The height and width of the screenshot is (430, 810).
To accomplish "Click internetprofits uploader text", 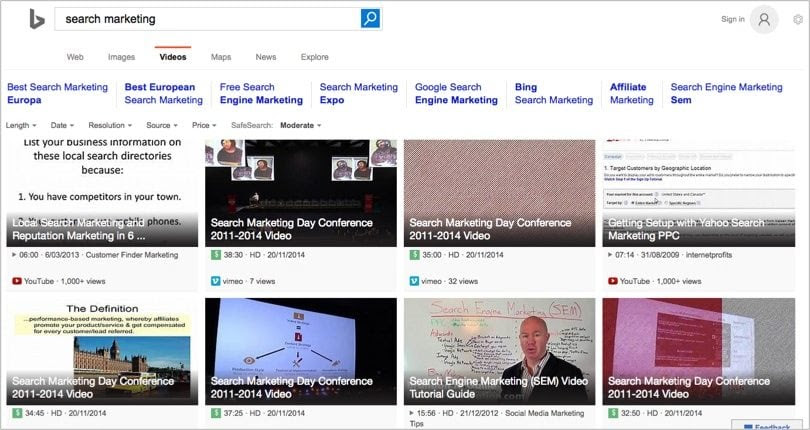I will (709, 255).
